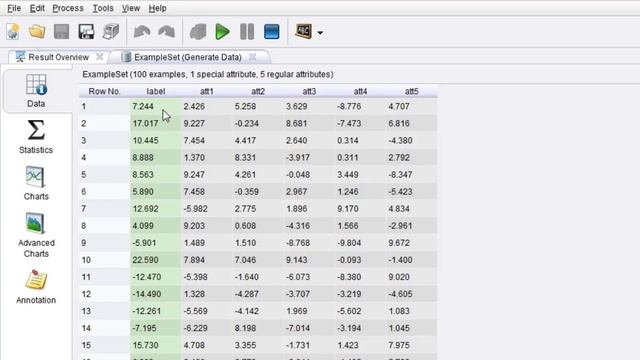The image size is (640, 360).
Task: Sort by the label column header
Action: coord(156,91)
